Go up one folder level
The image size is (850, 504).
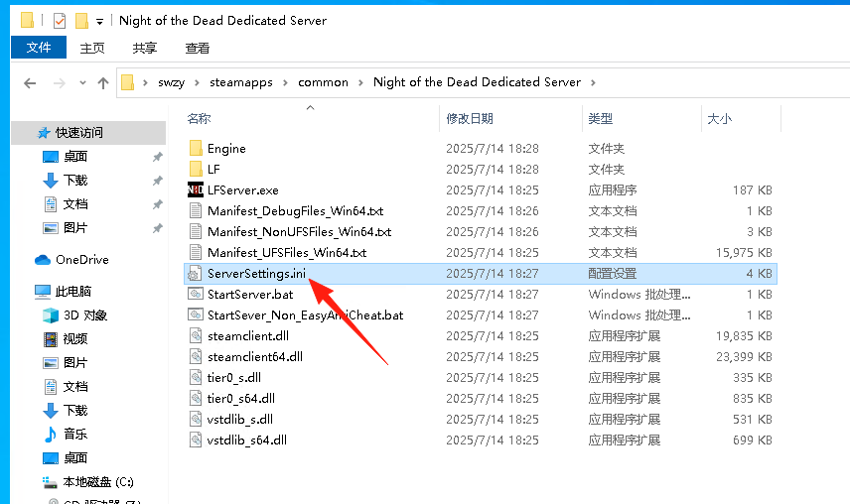pos(103,82)
